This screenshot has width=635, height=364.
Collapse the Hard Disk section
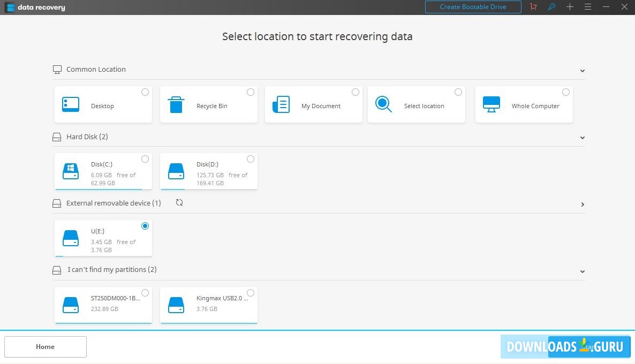[582, 137]
